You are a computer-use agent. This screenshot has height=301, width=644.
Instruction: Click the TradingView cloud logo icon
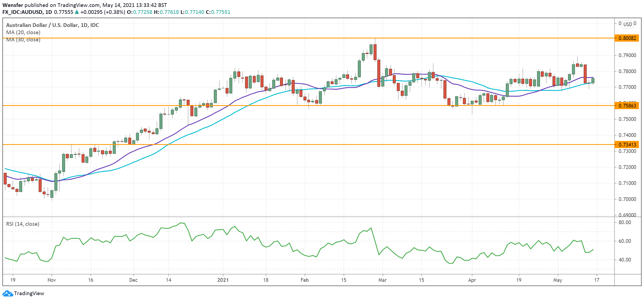[7, 293]
